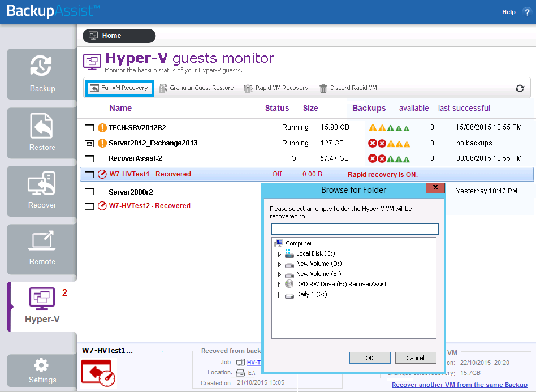Screen dimensions: 536x392
Task: Click the last successful column header
Action: (464, 109)
